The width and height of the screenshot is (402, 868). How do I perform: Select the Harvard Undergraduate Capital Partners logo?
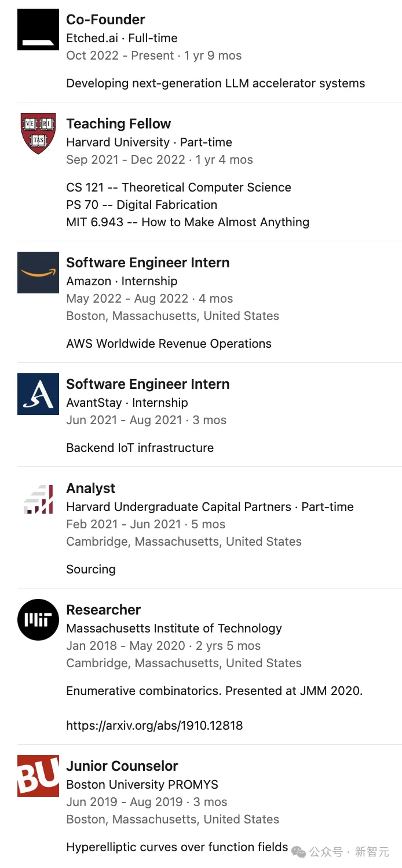point(38,498)
